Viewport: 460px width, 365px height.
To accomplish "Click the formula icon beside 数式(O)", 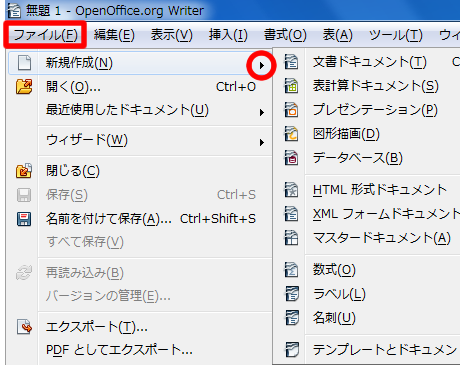I will [x=291, y=270].
